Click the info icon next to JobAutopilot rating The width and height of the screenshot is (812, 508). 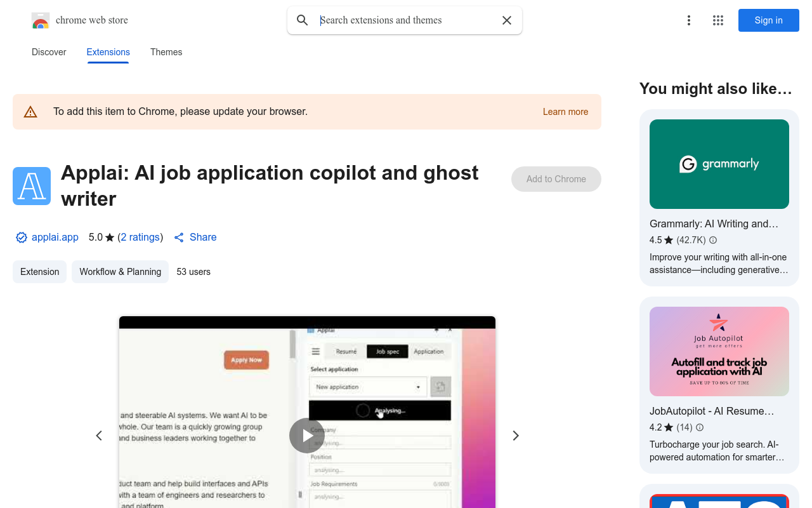[x=700, y=427]
